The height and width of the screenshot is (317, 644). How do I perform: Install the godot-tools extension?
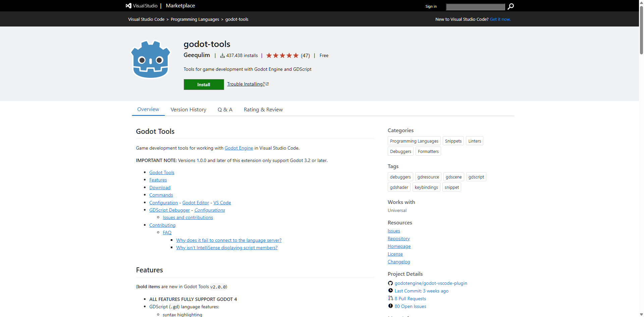(x=204, y=85)
